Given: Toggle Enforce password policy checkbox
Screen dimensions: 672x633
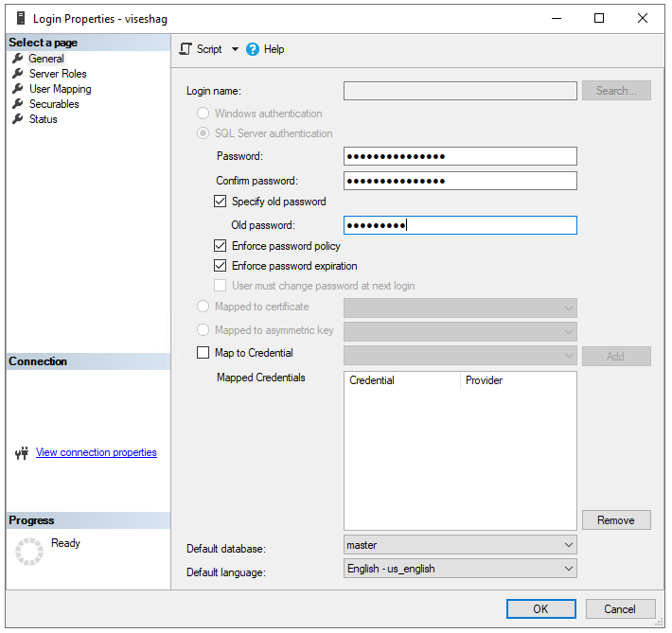Looking at the screenshot, I should (220, 246).
